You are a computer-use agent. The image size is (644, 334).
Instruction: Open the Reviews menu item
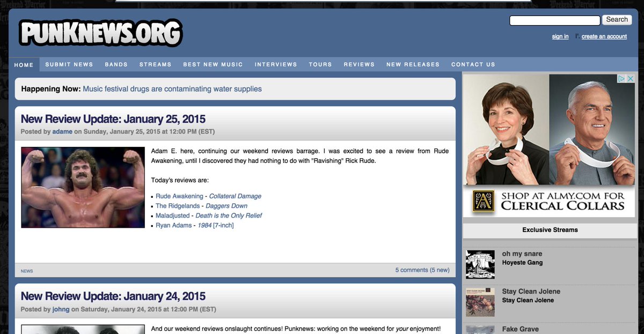point(360,64)
